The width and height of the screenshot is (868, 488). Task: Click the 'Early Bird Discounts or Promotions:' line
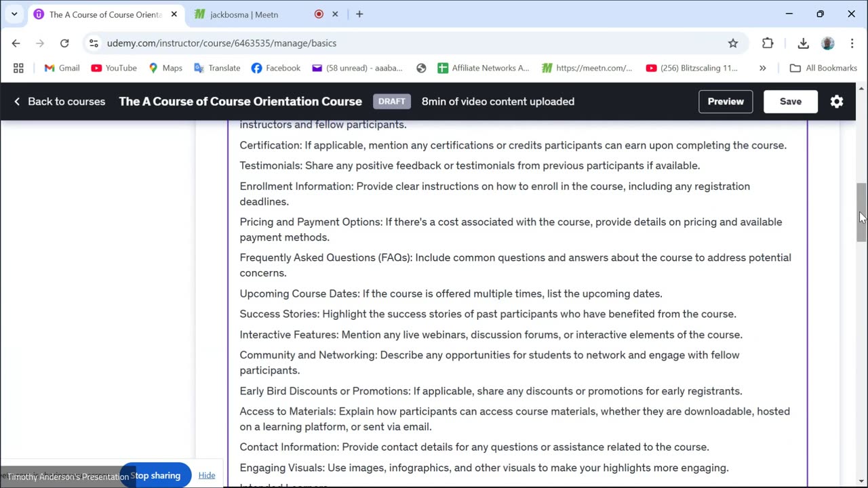(491, 391)
